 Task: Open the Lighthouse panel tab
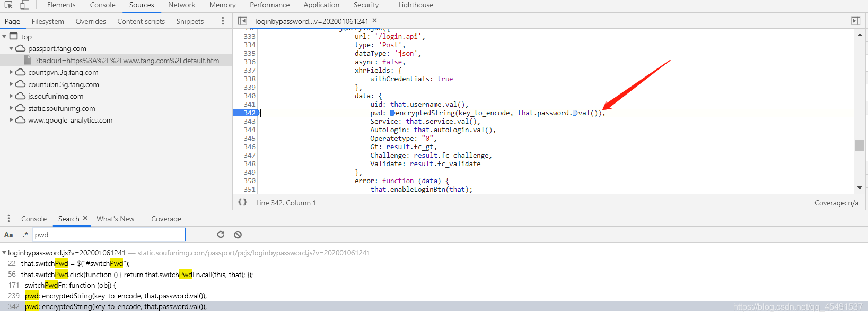tap(416, 5)
